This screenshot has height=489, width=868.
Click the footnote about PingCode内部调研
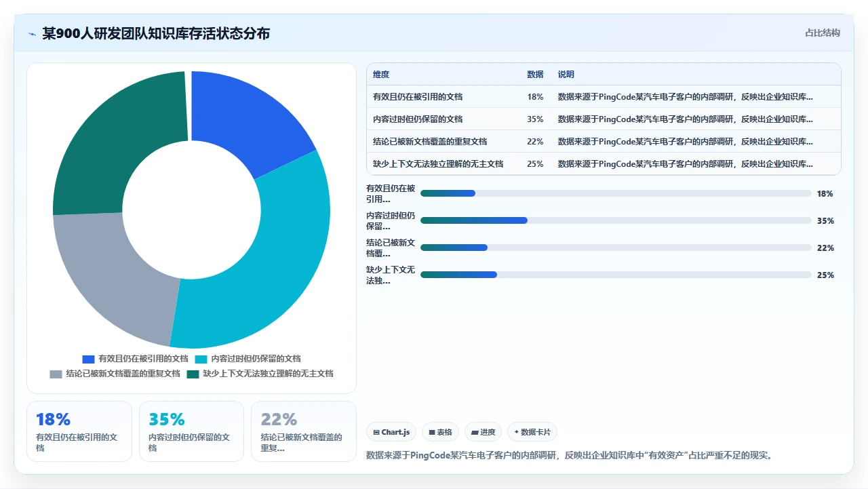(x=569, y=455)
